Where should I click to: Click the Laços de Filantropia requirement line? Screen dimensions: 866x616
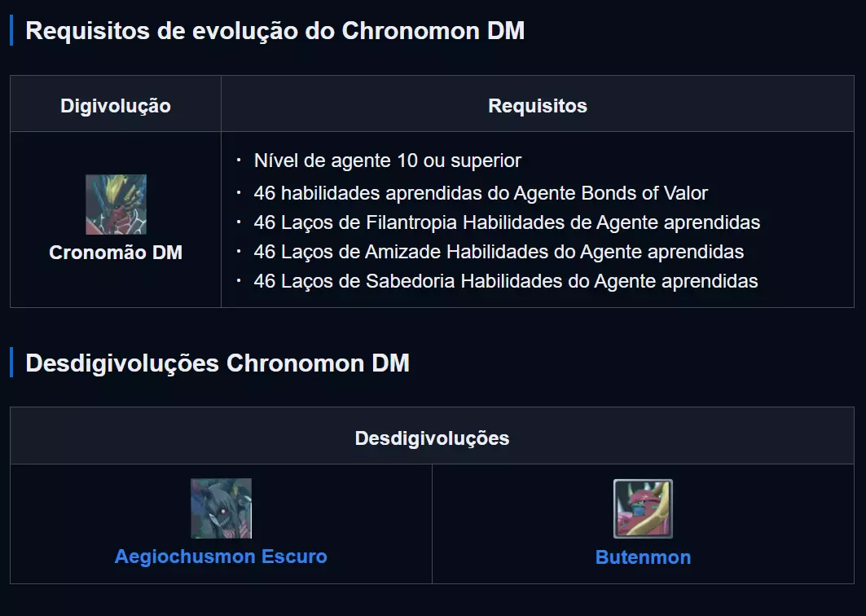click(x=507, y=222)
